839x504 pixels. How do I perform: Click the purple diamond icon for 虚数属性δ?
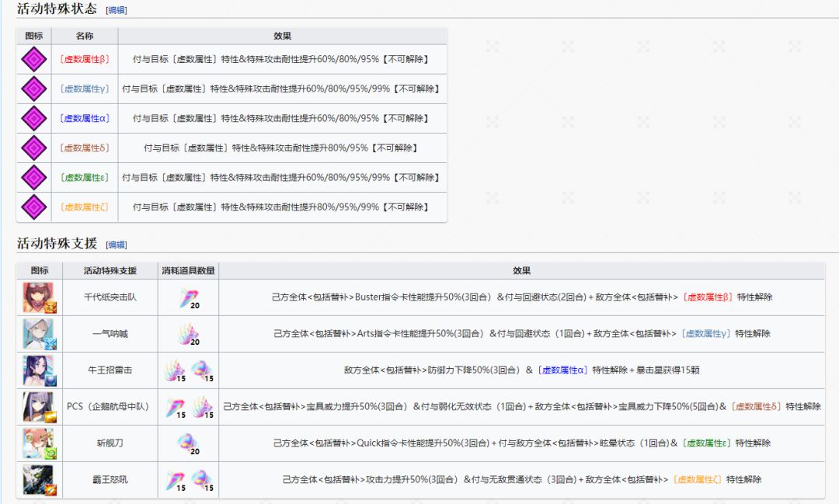33,148
